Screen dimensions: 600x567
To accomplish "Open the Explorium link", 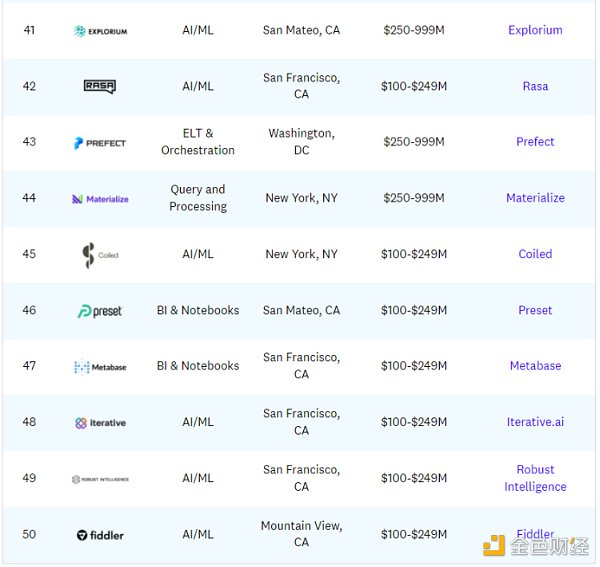I will [535, 30].
